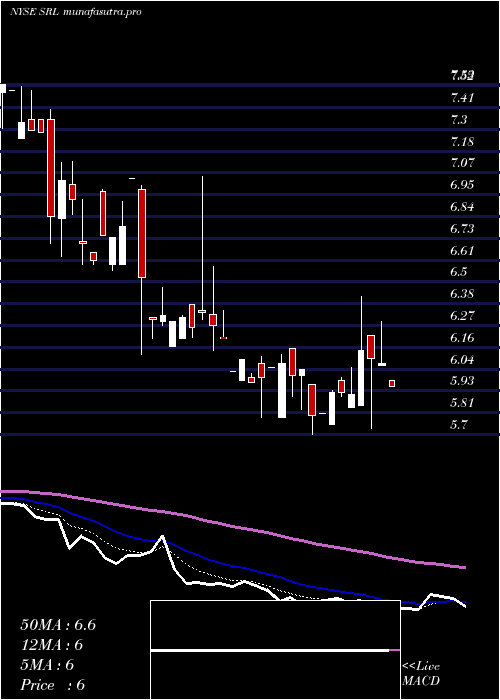Click the 7.41 price axis label
Screen dimensions: 500x700
pos(462,97)
